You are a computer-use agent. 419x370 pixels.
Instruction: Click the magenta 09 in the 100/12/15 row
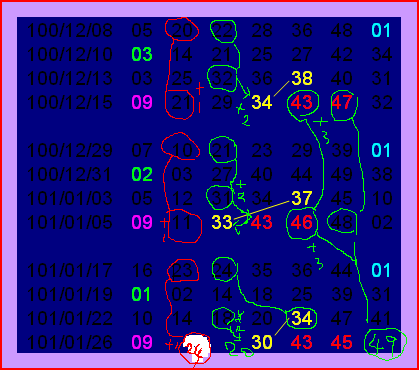142,102
